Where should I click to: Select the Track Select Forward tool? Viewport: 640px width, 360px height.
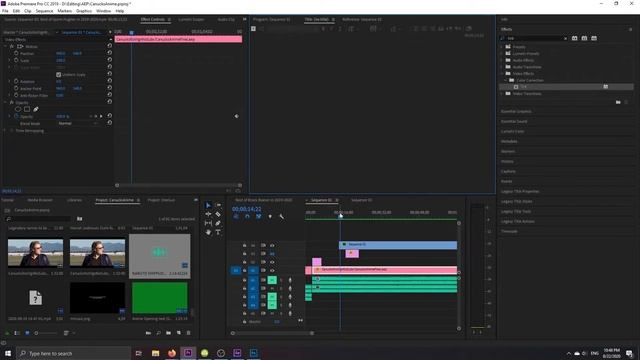click(x=218, y=205)
